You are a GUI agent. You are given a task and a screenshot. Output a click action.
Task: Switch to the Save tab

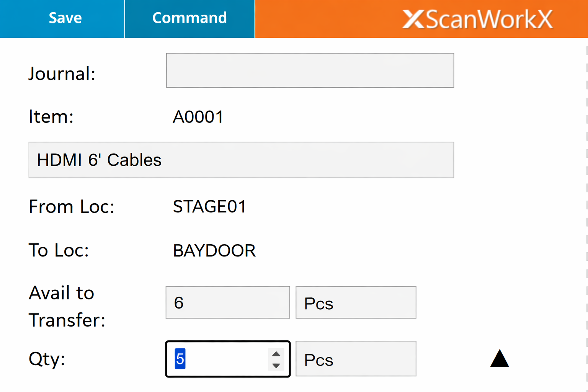point(65,18)
